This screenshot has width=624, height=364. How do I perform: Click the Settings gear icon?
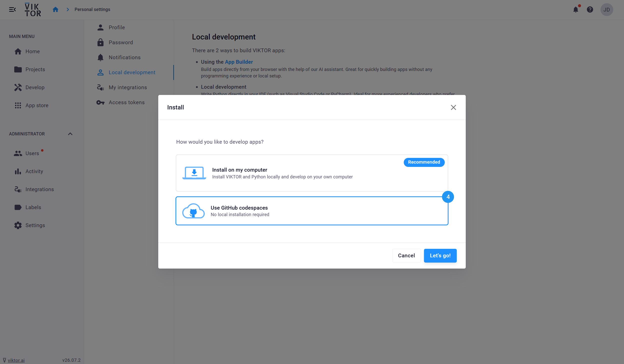[18, 225]
